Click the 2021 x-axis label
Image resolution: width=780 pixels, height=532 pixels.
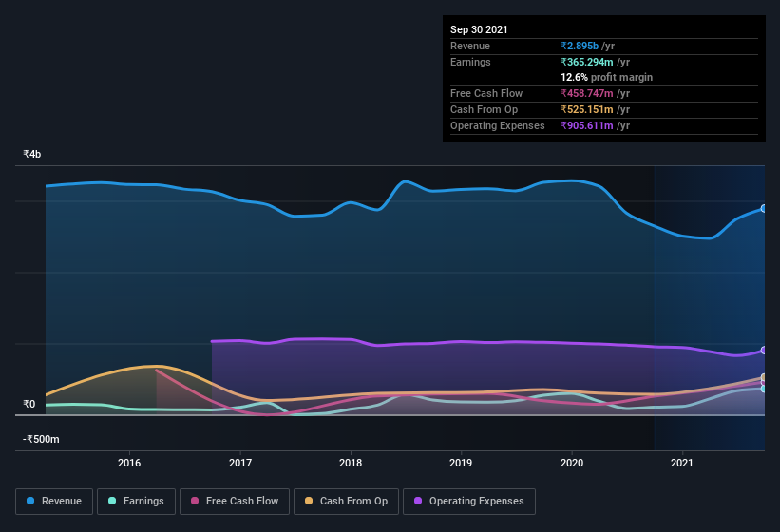point(682,463)
